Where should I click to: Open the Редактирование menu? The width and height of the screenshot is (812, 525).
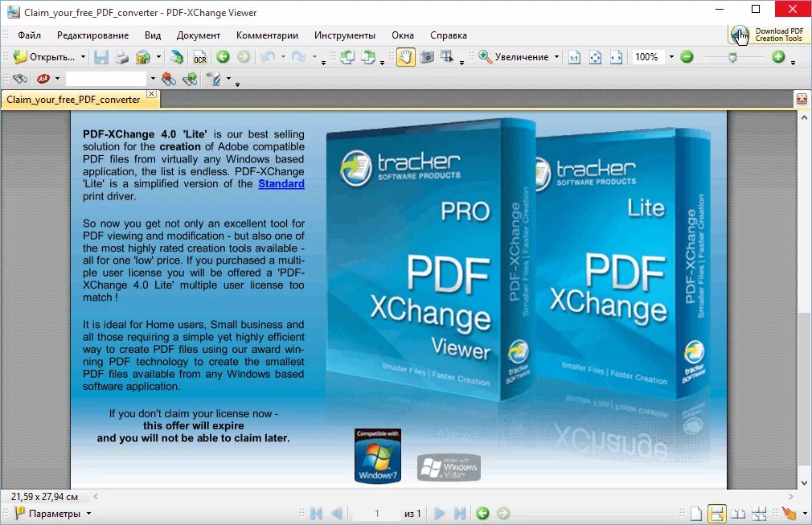[x=92, y=35]
